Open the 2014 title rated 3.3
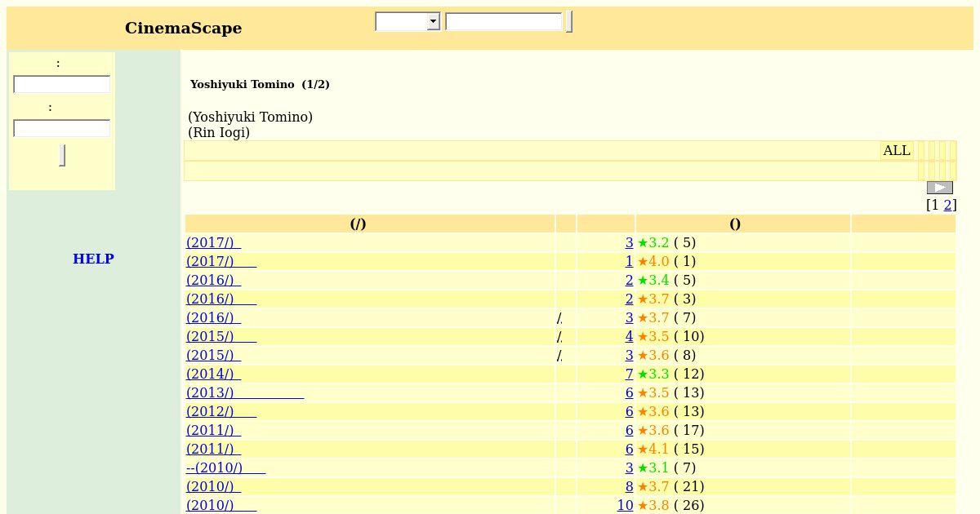Image resolution: width=980 pixels, height=514 pixels. [213, 374]
